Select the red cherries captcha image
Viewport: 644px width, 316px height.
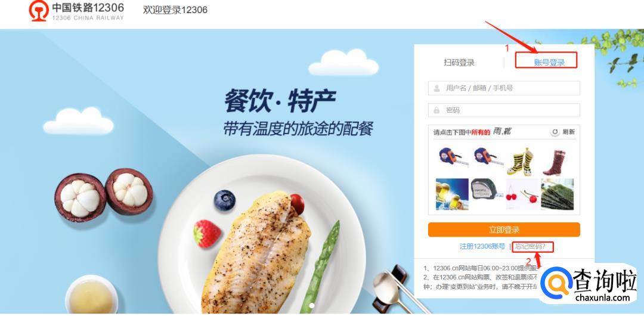click(x=522, y=194)
